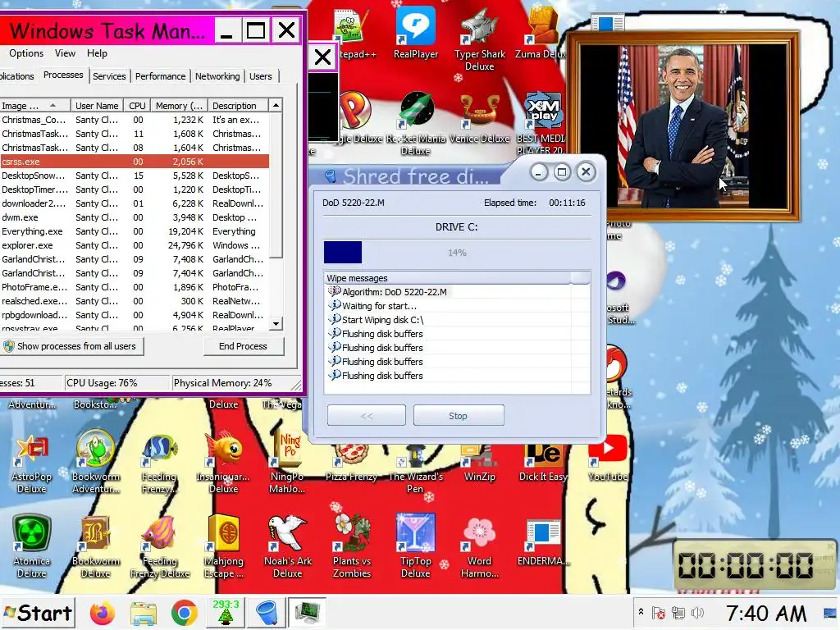Click the back << button in Shred window

[367, 416]
